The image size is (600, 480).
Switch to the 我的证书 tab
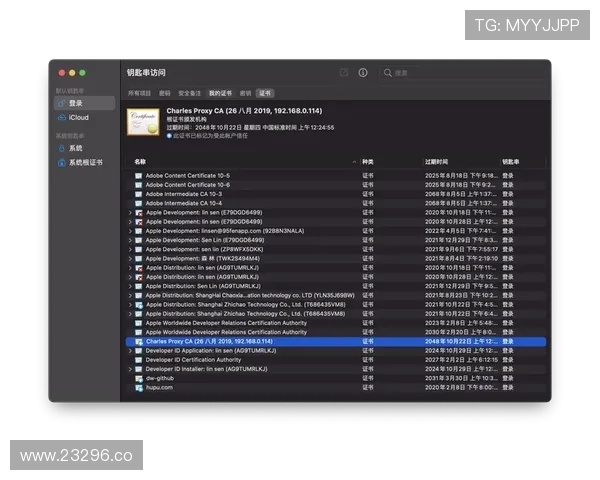[219, 92]
